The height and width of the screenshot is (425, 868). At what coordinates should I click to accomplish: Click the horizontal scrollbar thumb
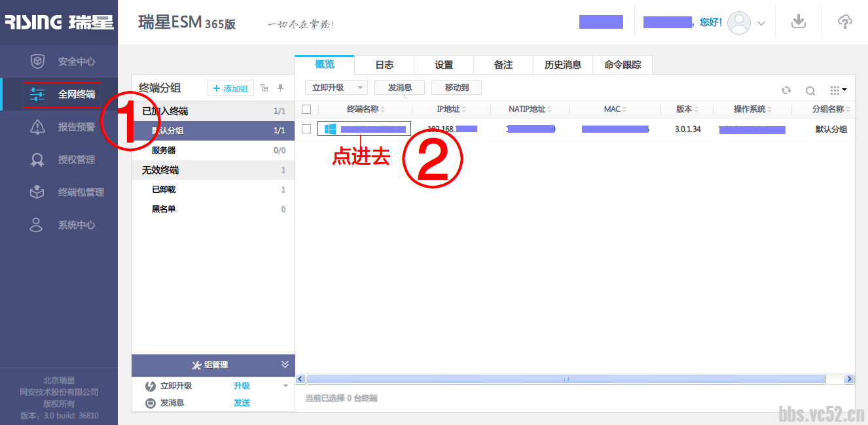(x=566, y=379)
